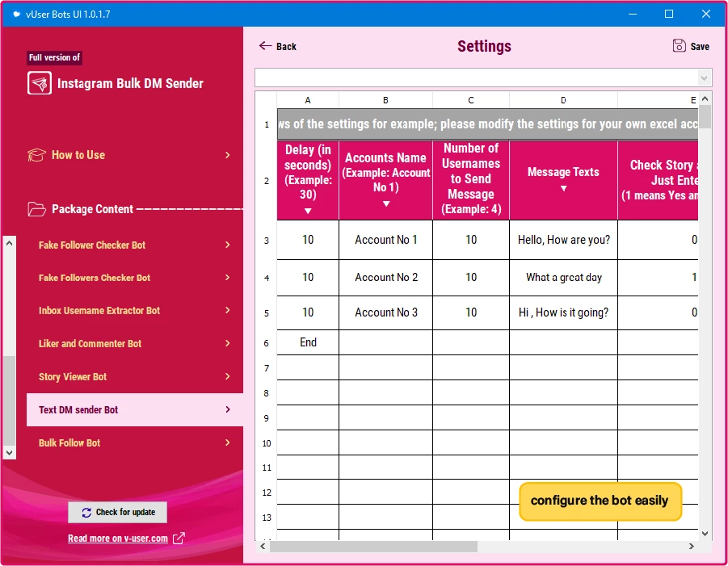Click Number of Usernames value in row 5
This screenshot has width=728, height=566.
coord(471,312)
